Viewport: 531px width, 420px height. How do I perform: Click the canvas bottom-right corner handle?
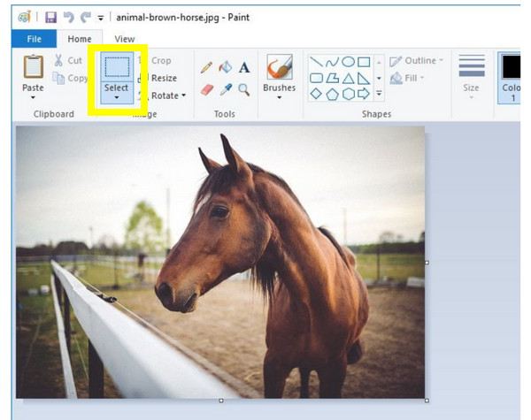(427, 401)
